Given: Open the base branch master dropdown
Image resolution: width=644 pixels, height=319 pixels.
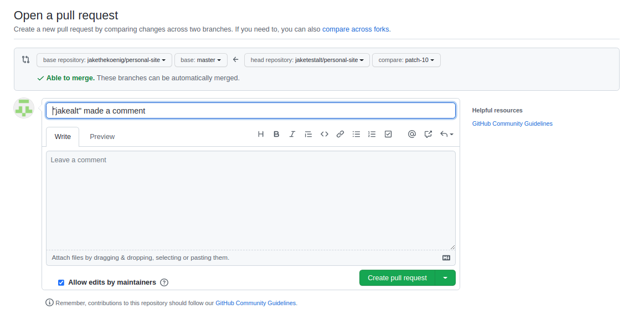Looking at the screenshot, I should tap(201, 60).
